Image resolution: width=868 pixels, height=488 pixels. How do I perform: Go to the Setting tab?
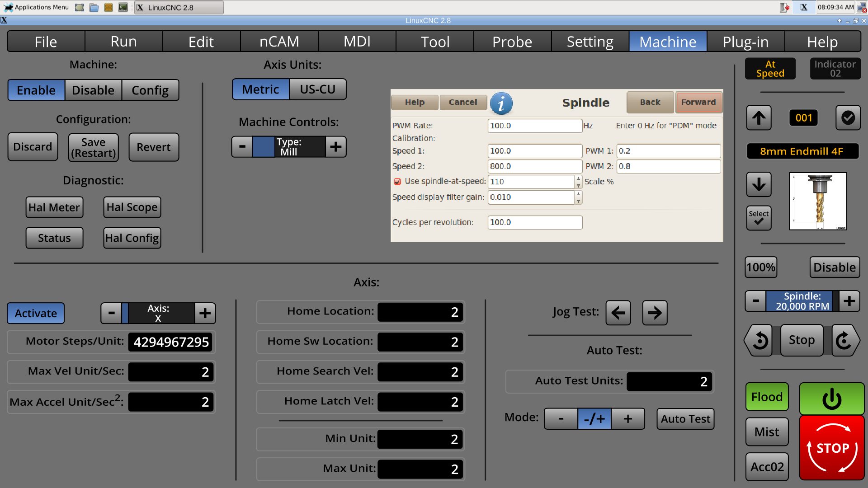coord(590,42)
